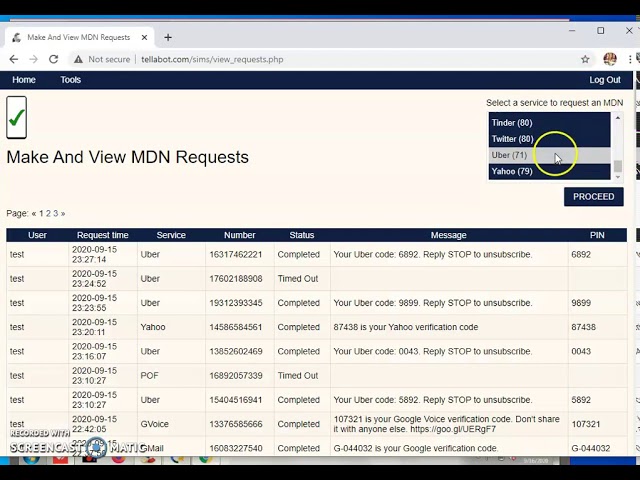This screenshot has width=640, height=480.
Task: Select Twitter (80) in the service list
Action: pos(512,139)
